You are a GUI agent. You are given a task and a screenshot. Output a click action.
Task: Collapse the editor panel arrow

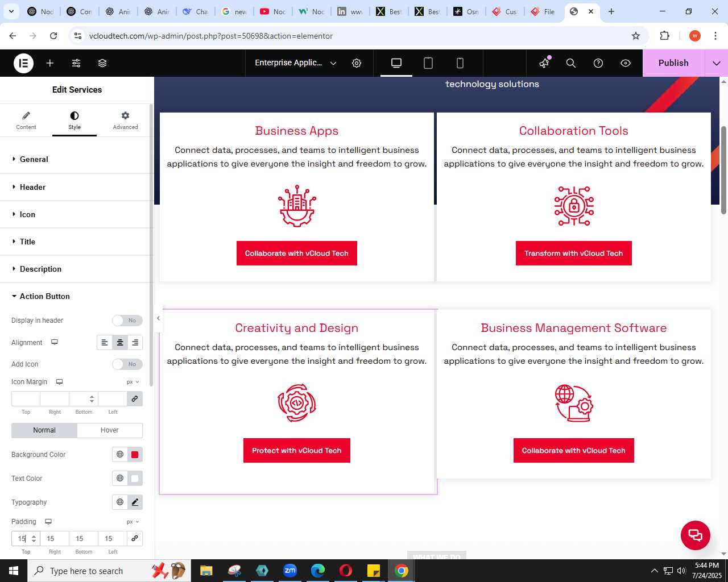tap(158, 318)
